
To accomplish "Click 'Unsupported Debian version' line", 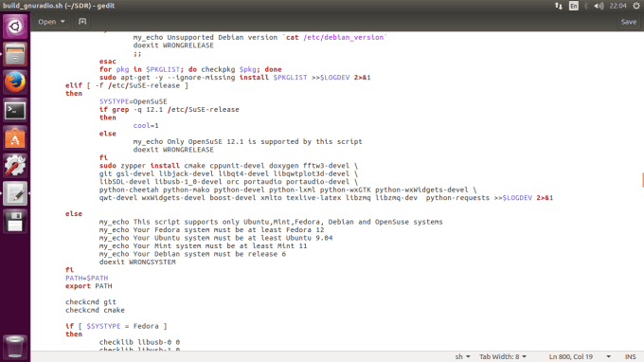I will click(260, 37).
